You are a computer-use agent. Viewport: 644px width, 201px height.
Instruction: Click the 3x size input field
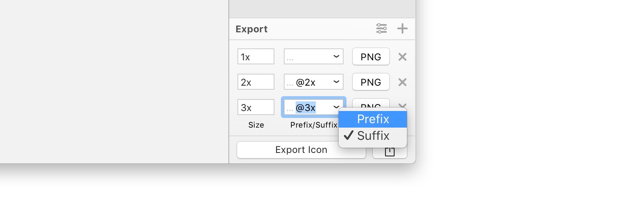coord(255,107)
